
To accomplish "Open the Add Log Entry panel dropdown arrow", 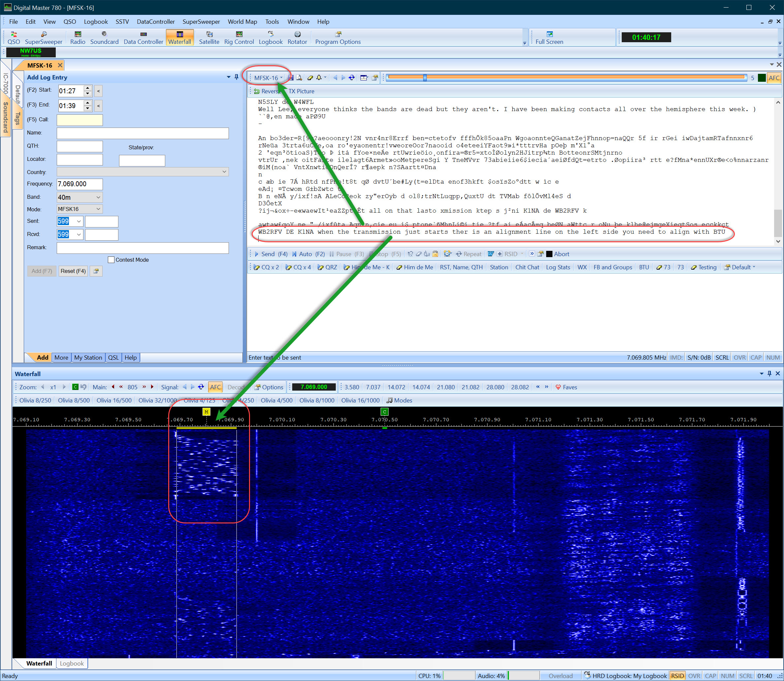I will coord(229,77).
